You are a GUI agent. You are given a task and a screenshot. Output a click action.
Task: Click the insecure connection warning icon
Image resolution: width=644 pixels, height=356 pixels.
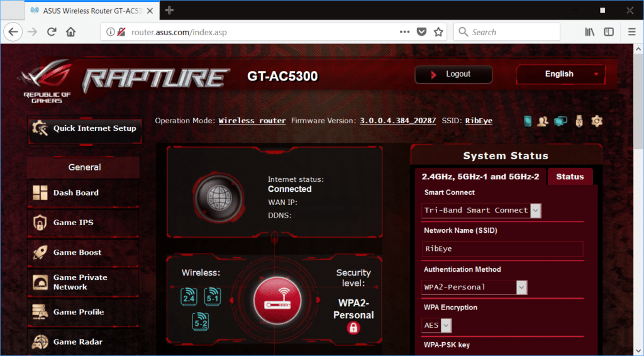tap(121, 32)
